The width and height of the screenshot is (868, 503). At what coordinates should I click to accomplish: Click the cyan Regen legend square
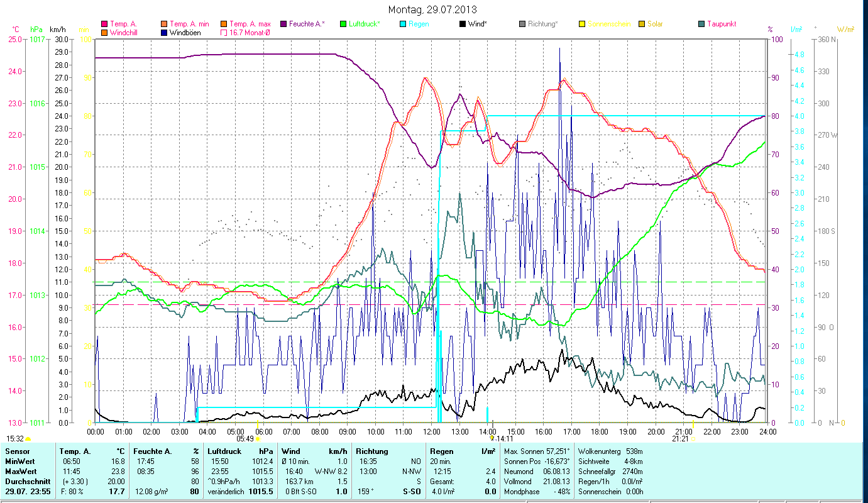[x=403, y=24]
